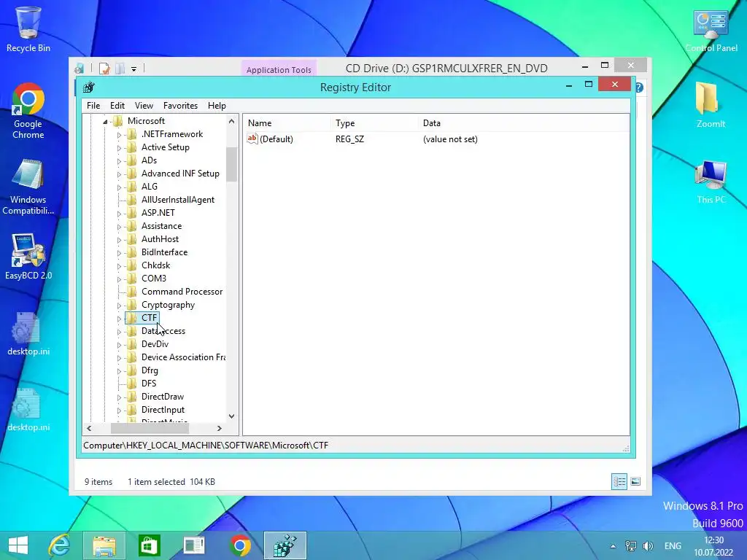Launch EasyBCD 2.0 desktop shortcut

[x=28, y=257]
